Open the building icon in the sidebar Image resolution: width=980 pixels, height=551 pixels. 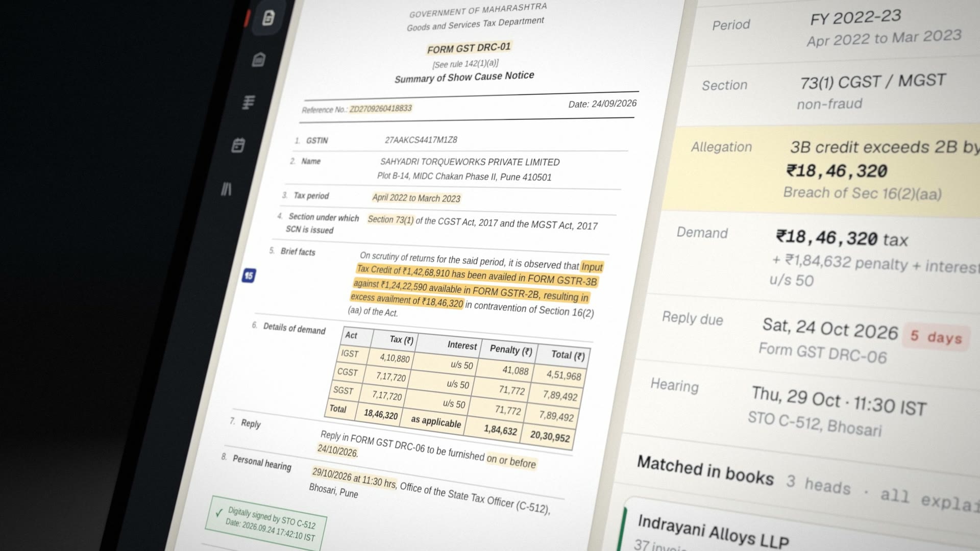[x=259, y=60]
